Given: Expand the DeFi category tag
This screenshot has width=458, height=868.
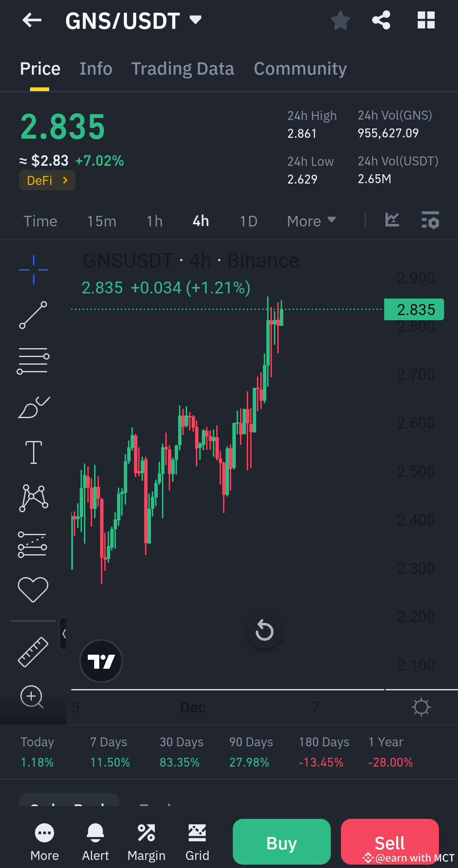Looking at the screenshot, I should 47,180.
